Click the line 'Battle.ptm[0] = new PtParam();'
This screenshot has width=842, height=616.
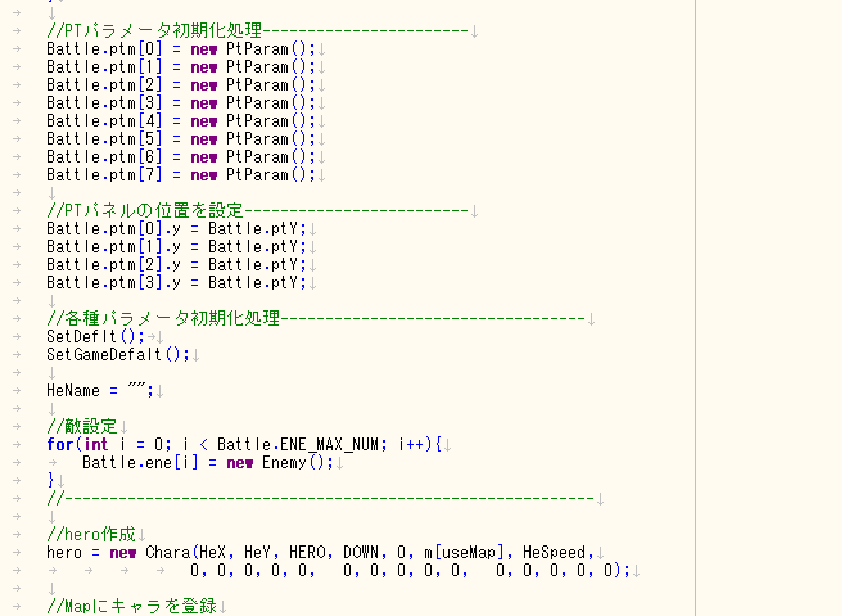point(181,49)
